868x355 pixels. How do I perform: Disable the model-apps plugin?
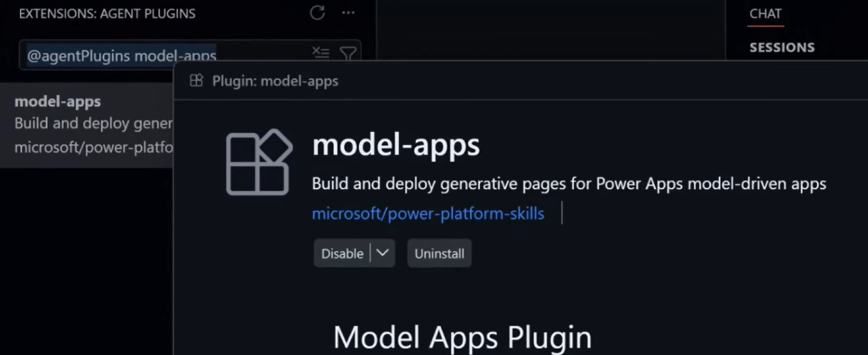[x=342, y=254]
